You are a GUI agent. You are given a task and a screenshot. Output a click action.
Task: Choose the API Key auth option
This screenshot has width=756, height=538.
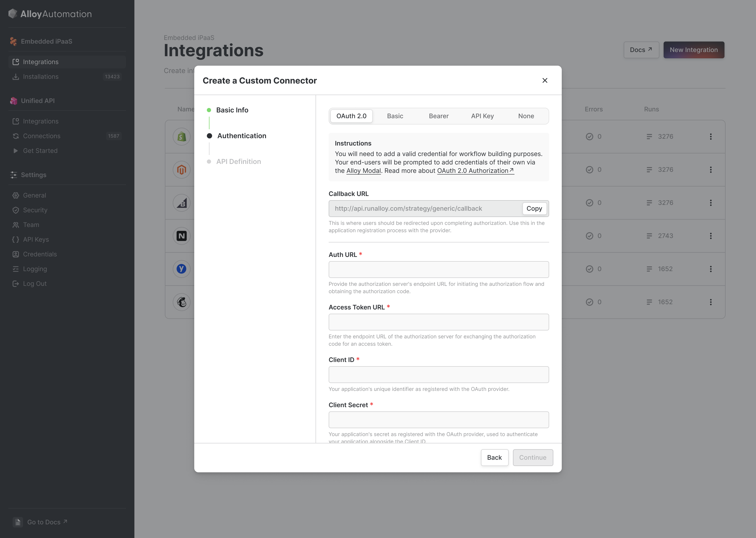(482, 116)
